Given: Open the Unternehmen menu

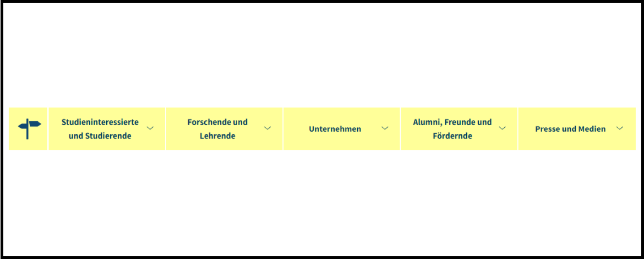Looking at the screenshot, I should [x=335, y=129].
